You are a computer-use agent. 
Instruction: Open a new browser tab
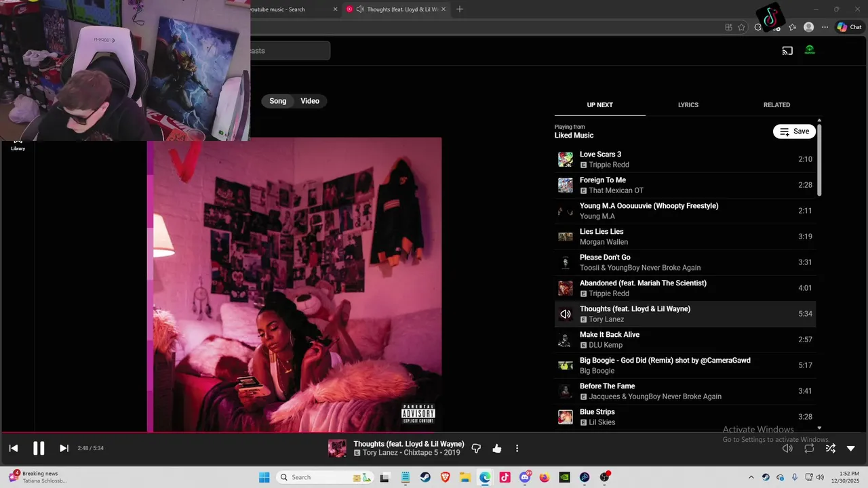click(x=460, y=9)
